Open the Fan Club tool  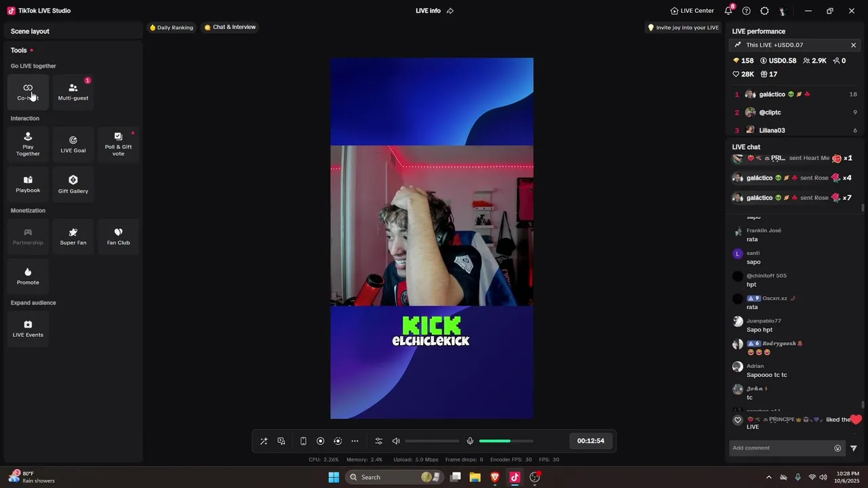click(118, 237)
